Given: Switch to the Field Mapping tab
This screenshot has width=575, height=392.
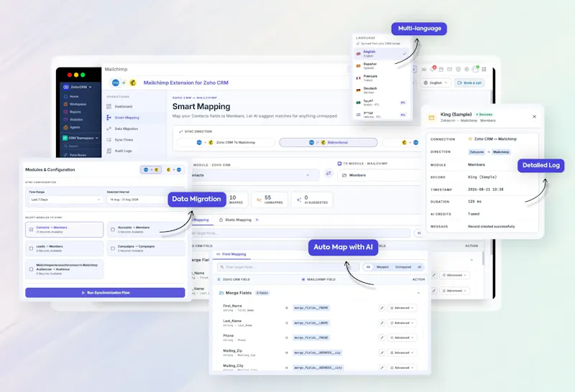Looking at the screenshot, I should 231,254.
